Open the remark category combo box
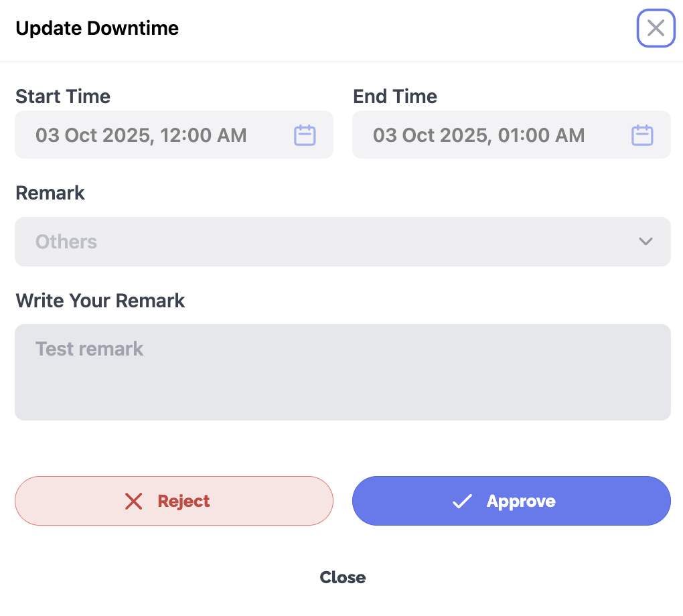 pos(343,241)
